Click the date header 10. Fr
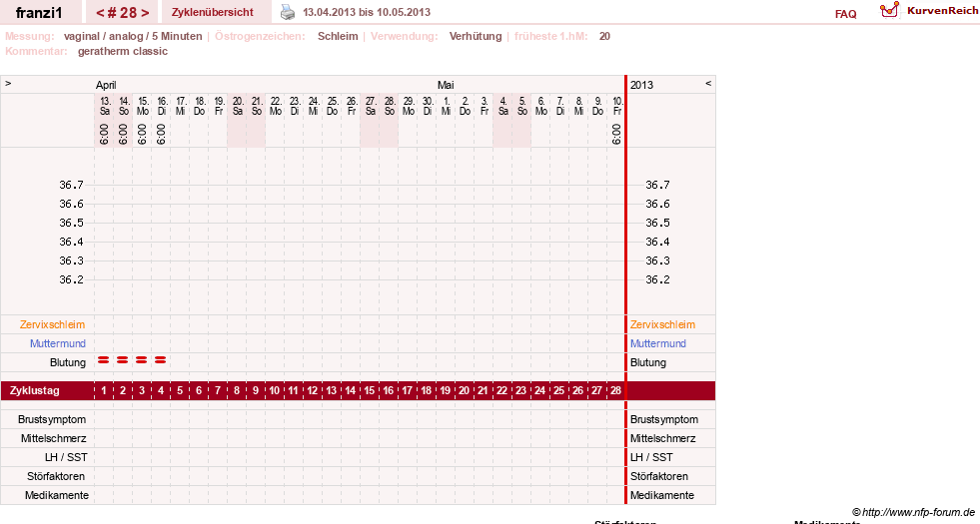Image resolution: width=980 pixels, height=524 pixels. point(617,106)
